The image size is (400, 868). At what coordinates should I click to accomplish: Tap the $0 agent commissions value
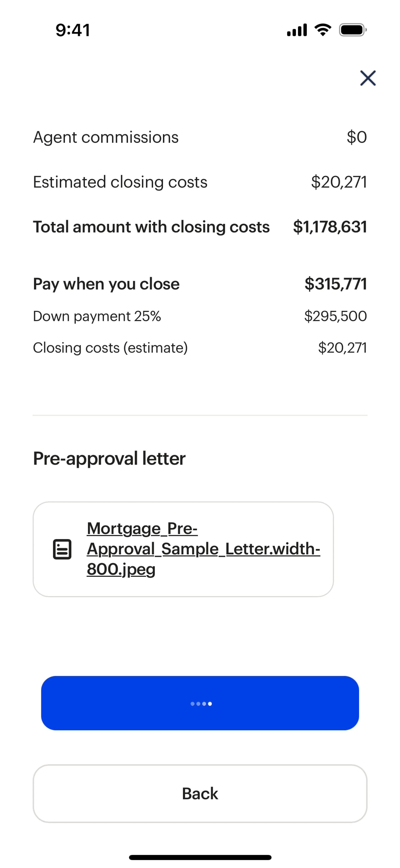pos(357,137)
